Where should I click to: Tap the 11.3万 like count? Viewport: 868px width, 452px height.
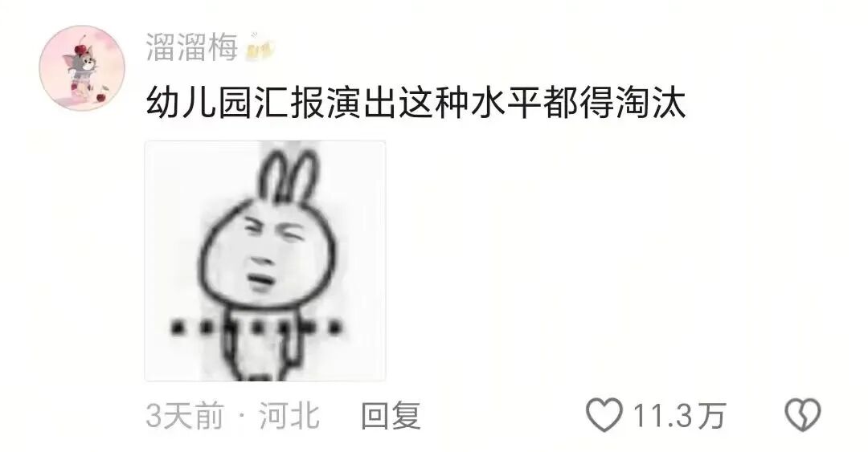coord(679,416)
